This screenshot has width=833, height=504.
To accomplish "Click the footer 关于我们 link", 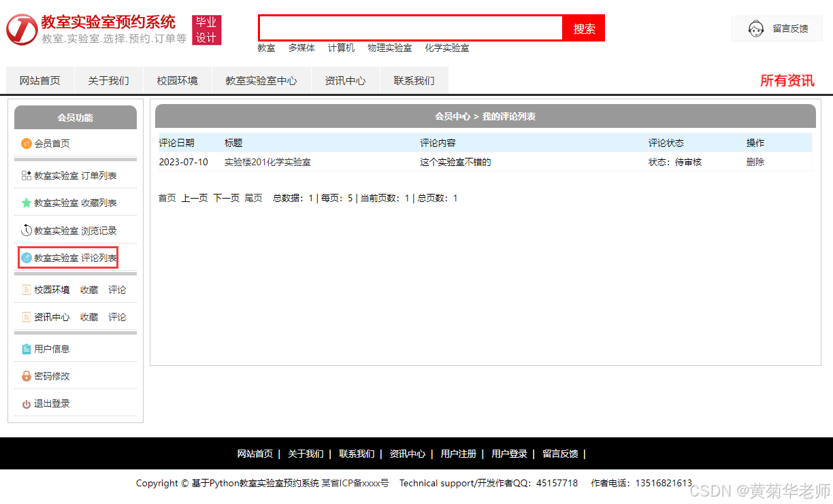I will pos(306,454).
